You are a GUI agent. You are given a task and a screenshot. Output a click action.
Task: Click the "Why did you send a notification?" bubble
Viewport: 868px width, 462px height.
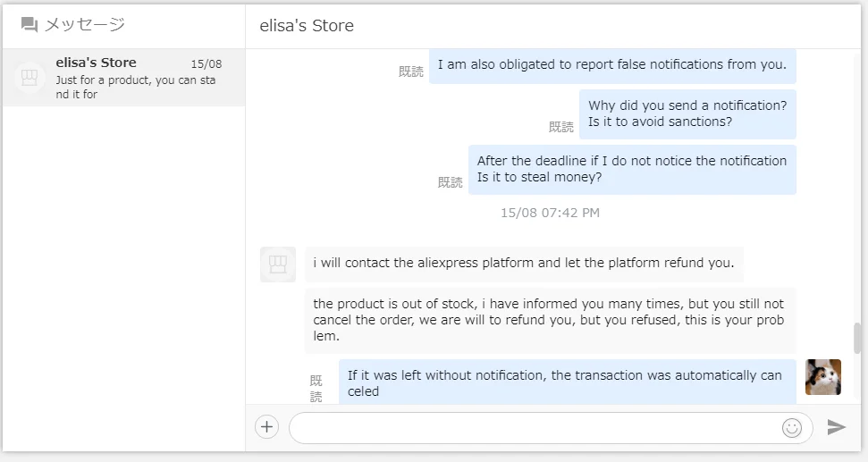click(x=687, y=113)
